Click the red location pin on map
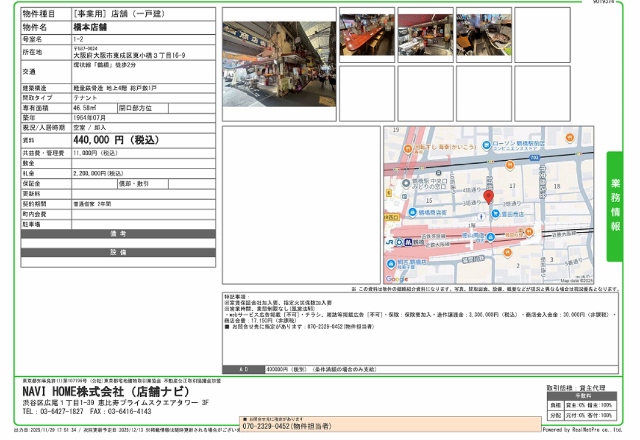The height and width of the screenshot is (440, 640). click(489, 196)
